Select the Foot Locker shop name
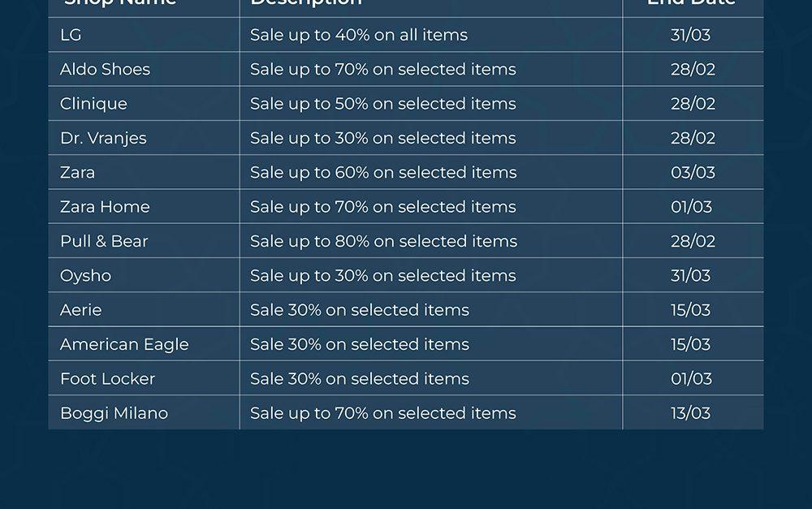The image size is (812, 509). pyautogui.click(x=107, y=378)
